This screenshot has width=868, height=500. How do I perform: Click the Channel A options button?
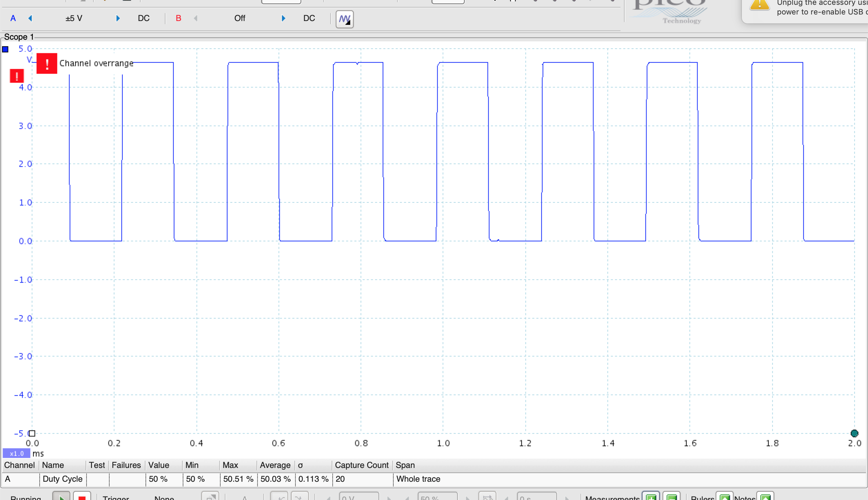(x=13, y=18)
